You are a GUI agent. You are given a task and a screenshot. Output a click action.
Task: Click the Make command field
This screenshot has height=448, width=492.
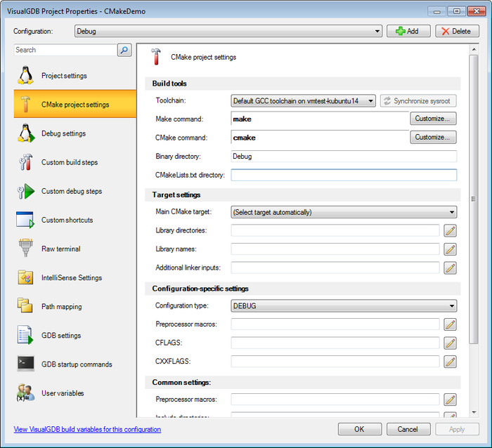tap(320, 119)
